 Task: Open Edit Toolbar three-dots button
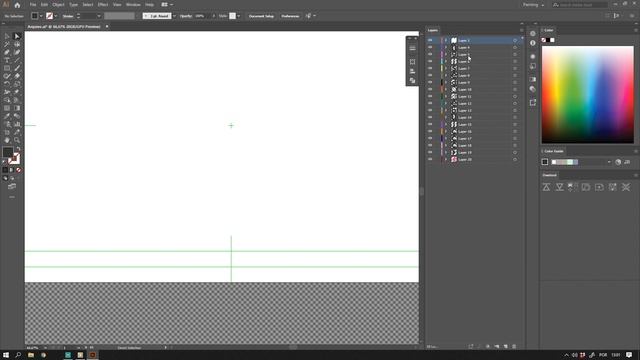pyautogui.click(x=12, y=197)
